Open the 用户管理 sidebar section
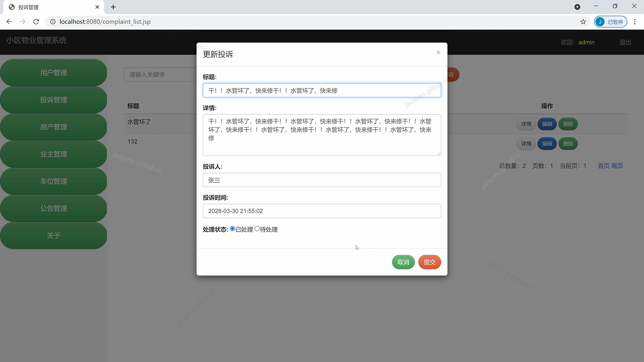The width and height of the screenshot is (644, 362). click(54, 72)
